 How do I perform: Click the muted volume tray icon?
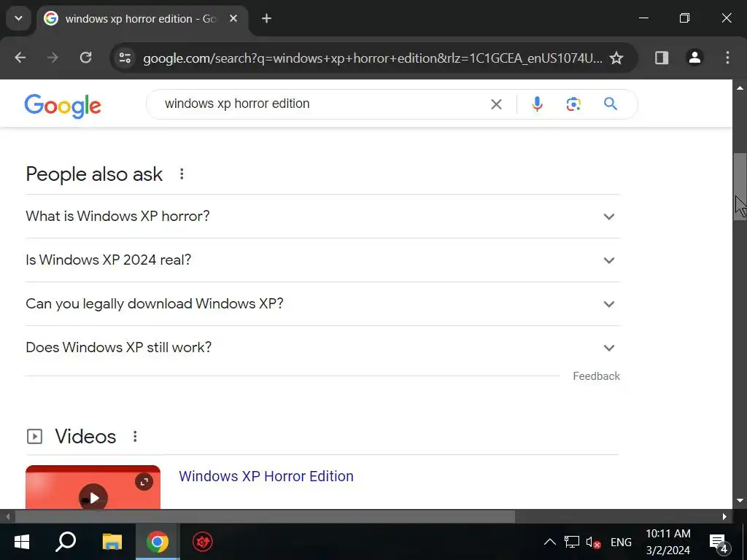pos(592,542)
